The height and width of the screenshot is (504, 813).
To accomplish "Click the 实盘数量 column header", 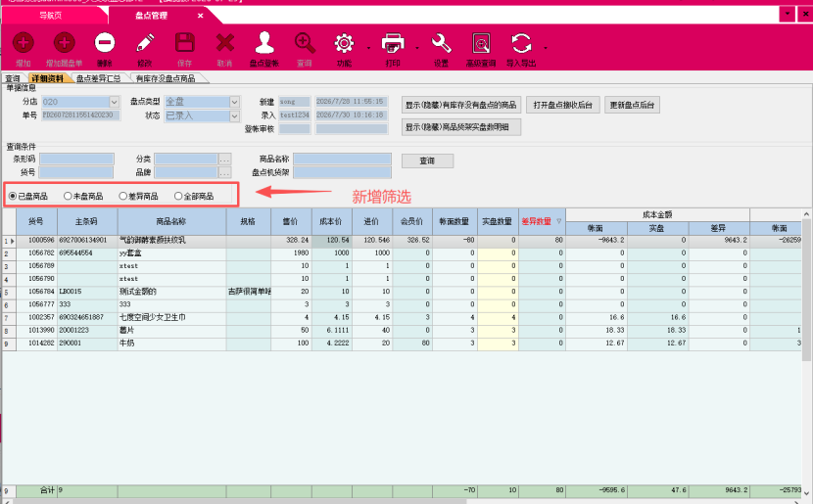I will point(498,222).
